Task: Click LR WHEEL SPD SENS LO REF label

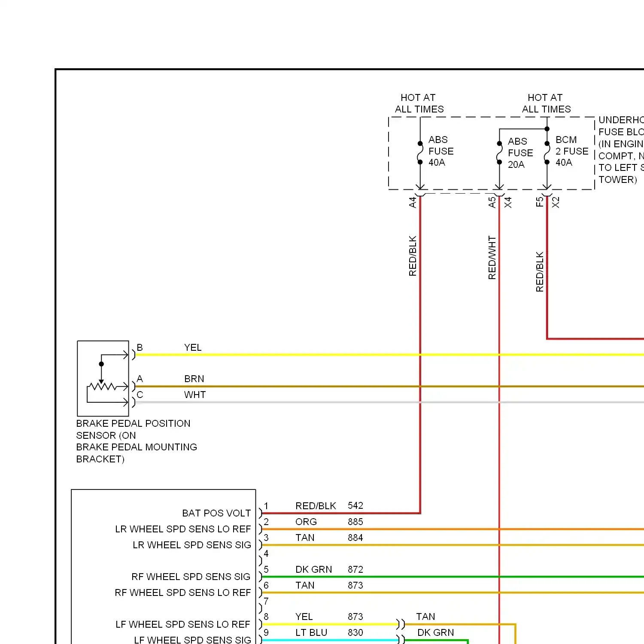Action: pos(183,529)
